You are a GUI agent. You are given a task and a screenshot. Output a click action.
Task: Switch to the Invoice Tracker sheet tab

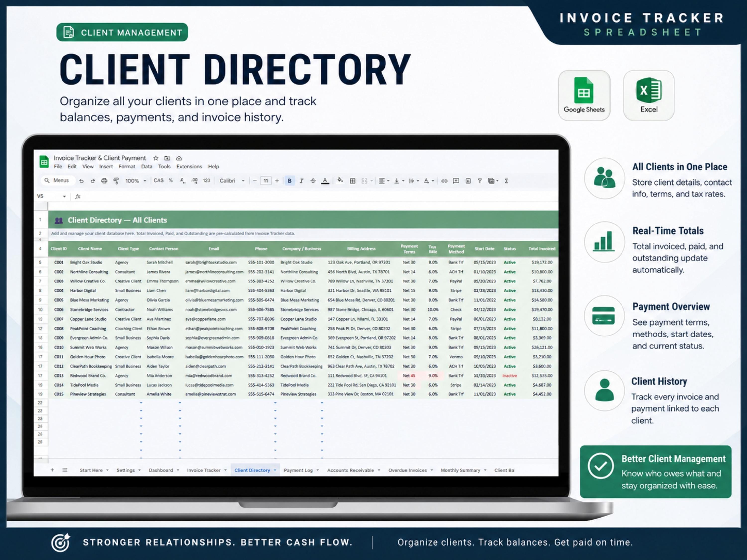pos(204,470)
